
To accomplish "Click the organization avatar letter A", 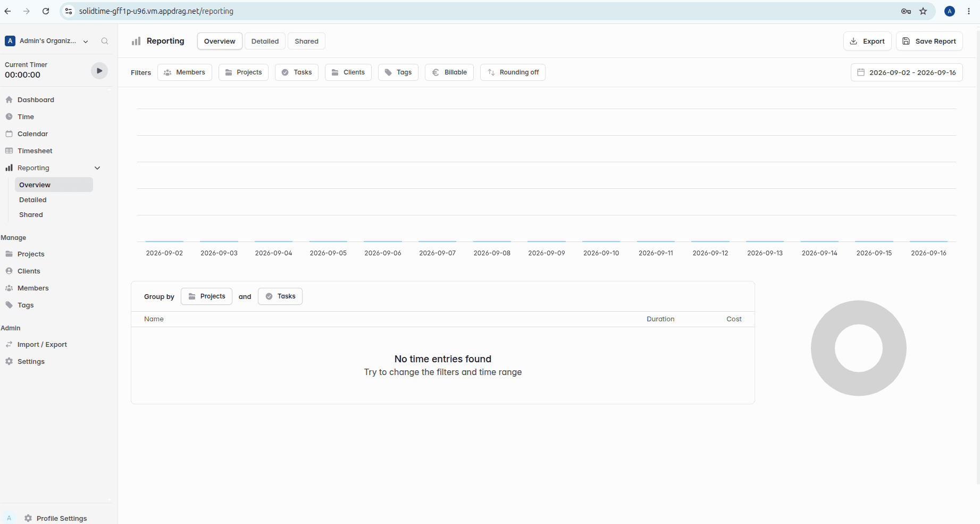I will 10,41.
